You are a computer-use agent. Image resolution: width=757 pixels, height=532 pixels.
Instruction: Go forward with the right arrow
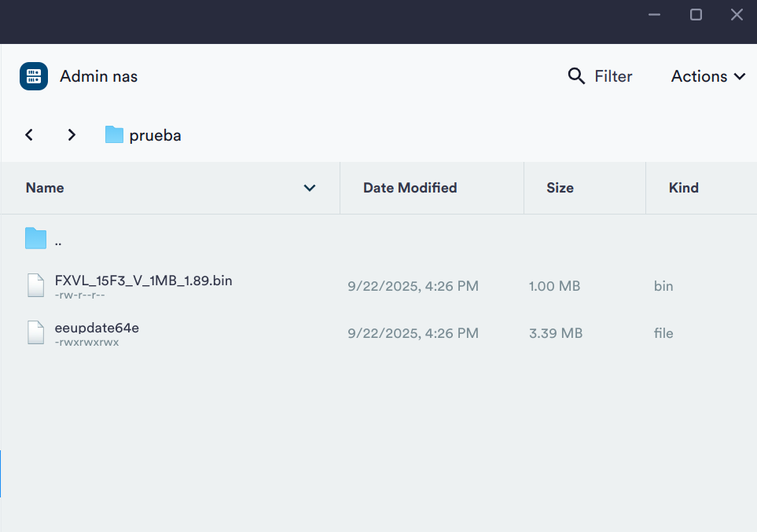point(72,135)
